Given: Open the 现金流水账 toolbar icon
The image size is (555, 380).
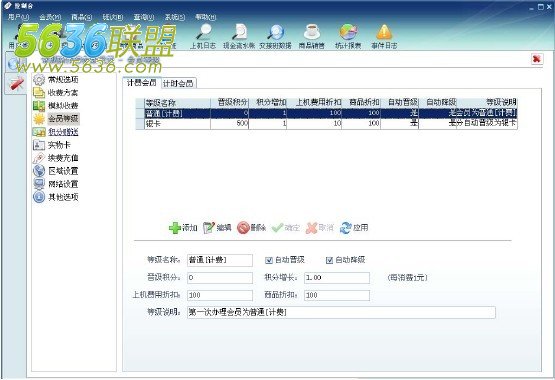Looking at the screenshot, I should [x=240, y=31].
